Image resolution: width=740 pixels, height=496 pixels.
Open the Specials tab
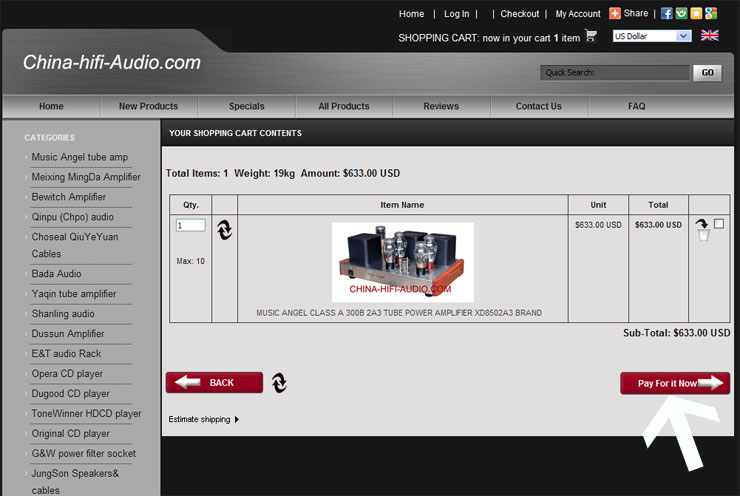click(x=246, y=106)
